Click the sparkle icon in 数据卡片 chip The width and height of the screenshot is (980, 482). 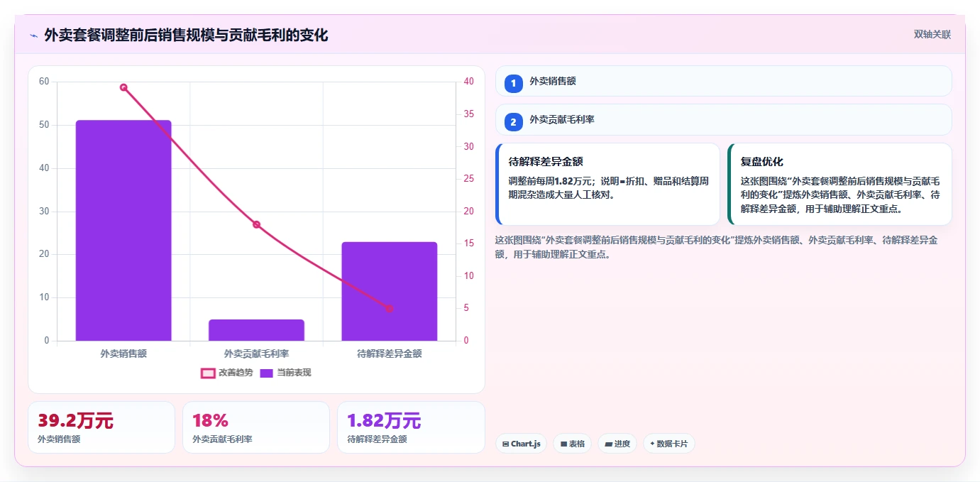point(652,444)
